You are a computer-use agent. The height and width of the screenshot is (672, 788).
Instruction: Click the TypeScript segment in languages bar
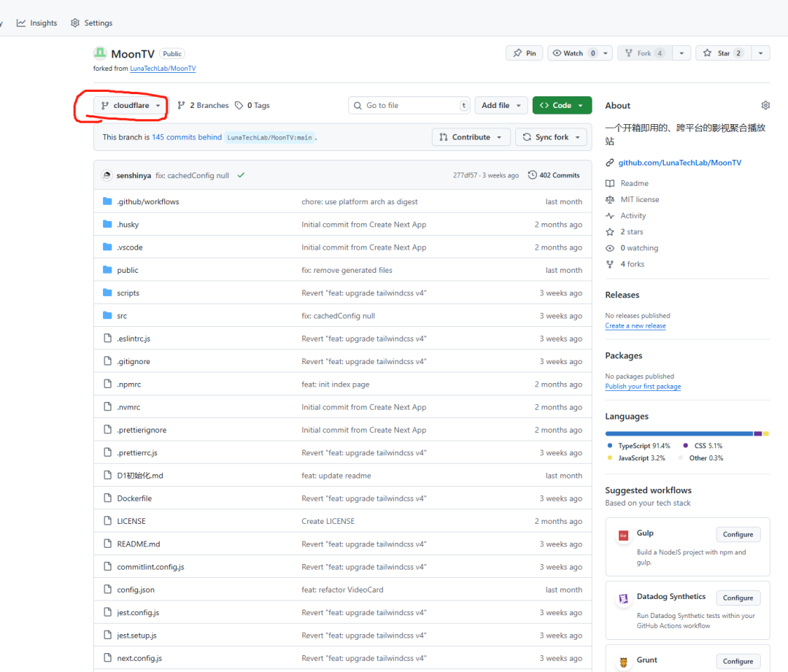click(x=679, y=433)
